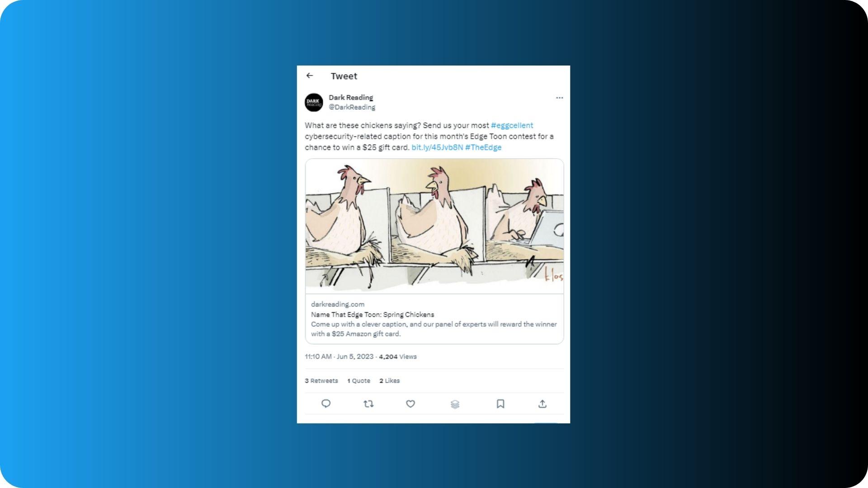868x488 pixels.
Task: Click the @DarkReading handle
Action: [352, 107]
